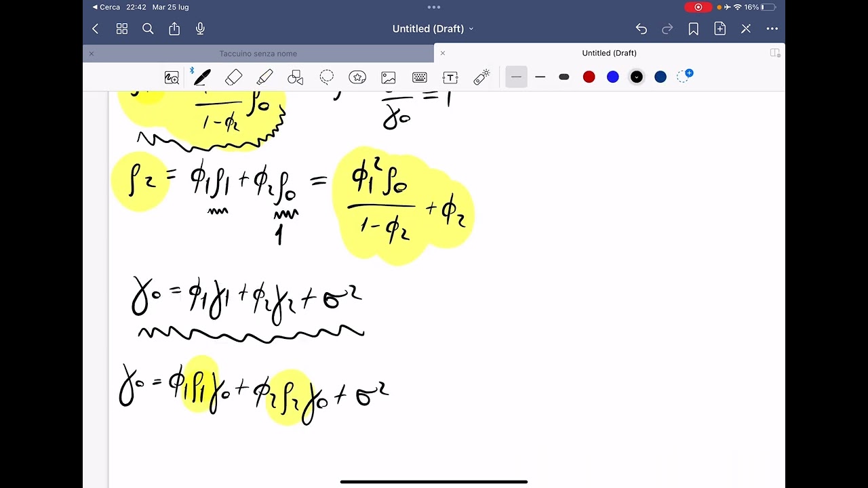Go back using the left chevron

click(x=96, y=28)
